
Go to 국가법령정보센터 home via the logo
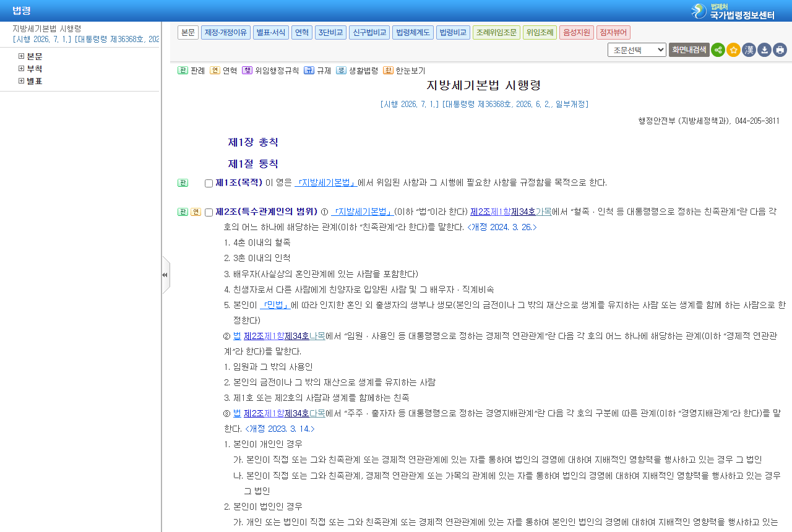coord(733,11)
